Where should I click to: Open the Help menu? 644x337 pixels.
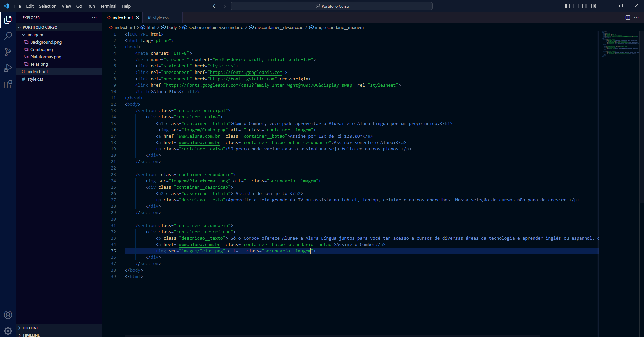pyautogui.click(x=126, y=6)
